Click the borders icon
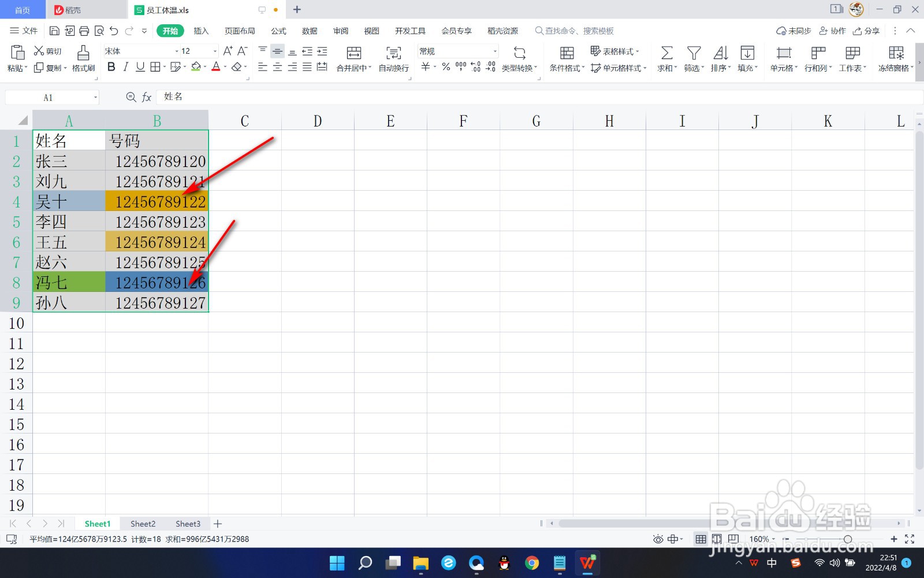Viewport: 924px width, 578px height. point(155,67)
